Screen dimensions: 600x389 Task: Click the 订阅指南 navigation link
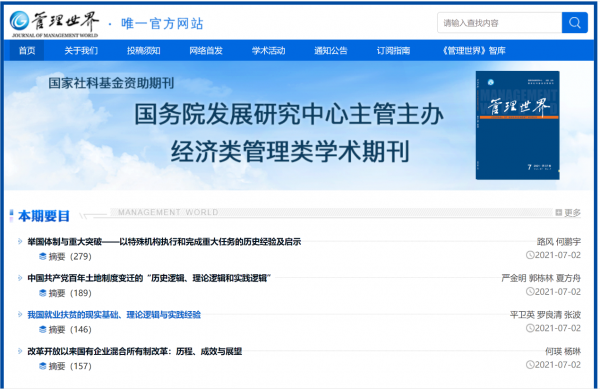point(393,50)
